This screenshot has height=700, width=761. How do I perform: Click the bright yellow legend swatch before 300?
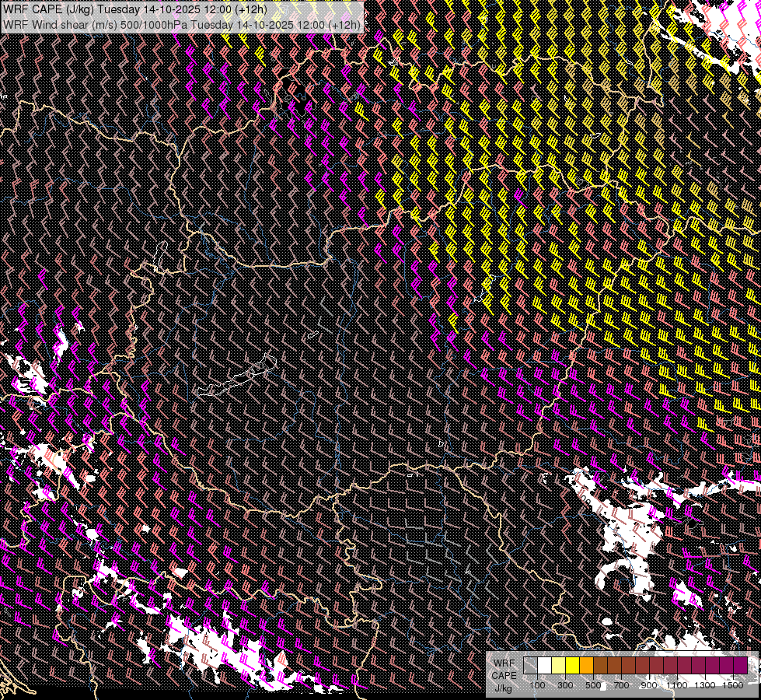point(573,665)
